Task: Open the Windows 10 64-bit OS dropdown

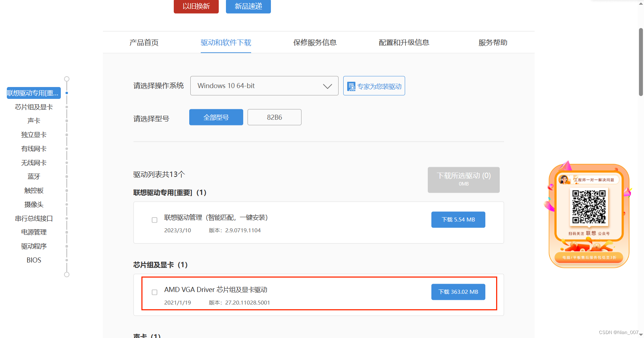Action: tap(264, 86)
